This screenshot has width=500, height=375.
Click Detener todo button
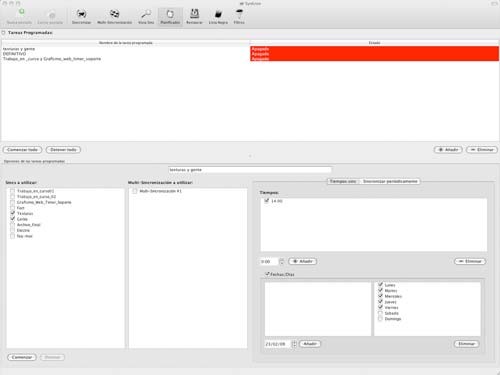(x=63, y=150)
